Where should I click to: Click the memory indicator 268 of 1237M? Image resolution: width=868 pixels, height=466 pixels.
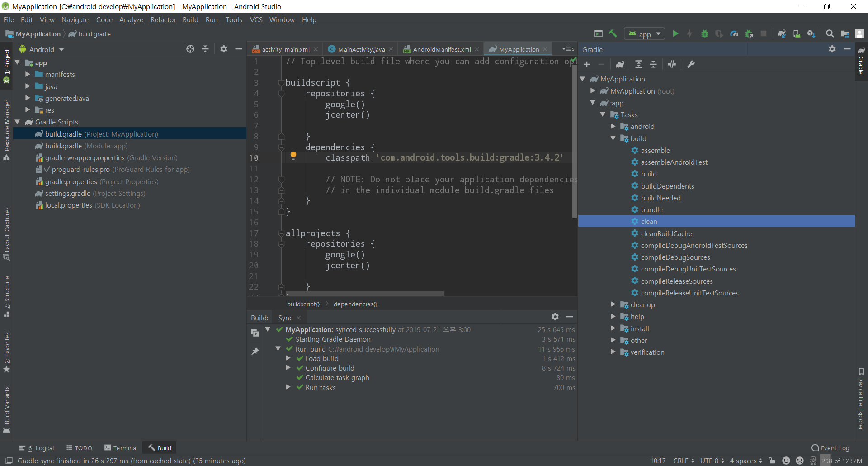[842, 461]
